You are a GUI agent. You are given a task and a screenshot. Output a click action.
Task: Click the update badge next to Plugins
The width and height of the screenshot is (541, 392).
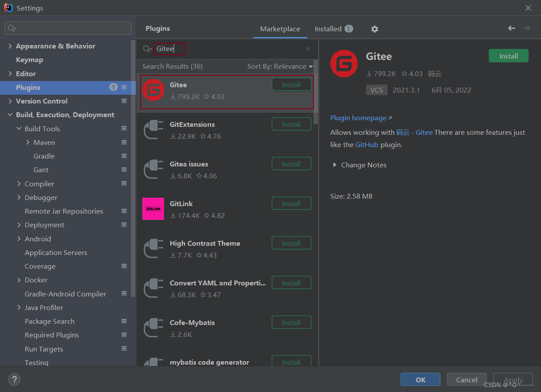(x=113, y=87)
